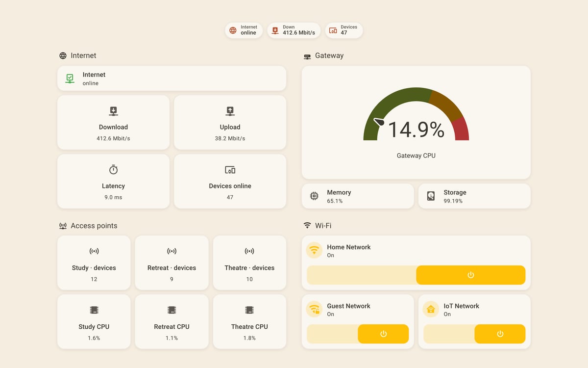Screen dimensions: 588x368
Task: Click the Theatre CPU chip icon
Action: coord(249,310)
